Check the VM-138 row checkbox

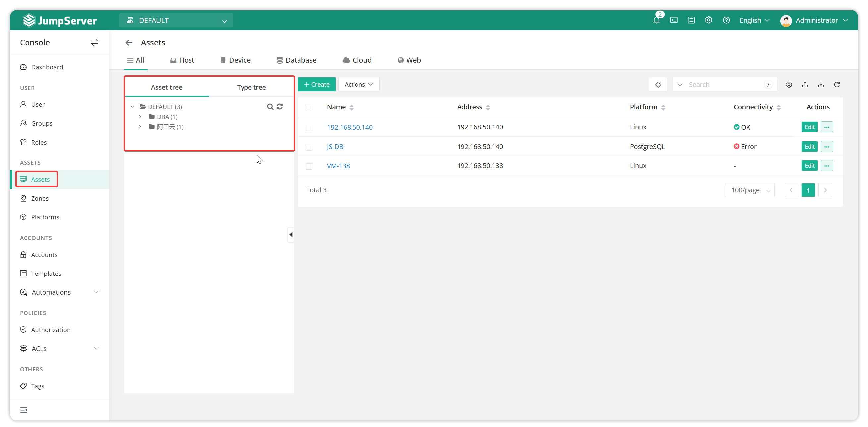pyautogui.click(x=309, y=166)
